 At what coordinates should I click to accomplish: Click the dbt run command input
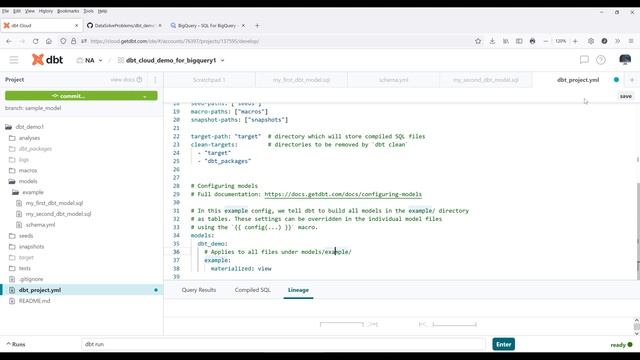[x=282, y=344]
